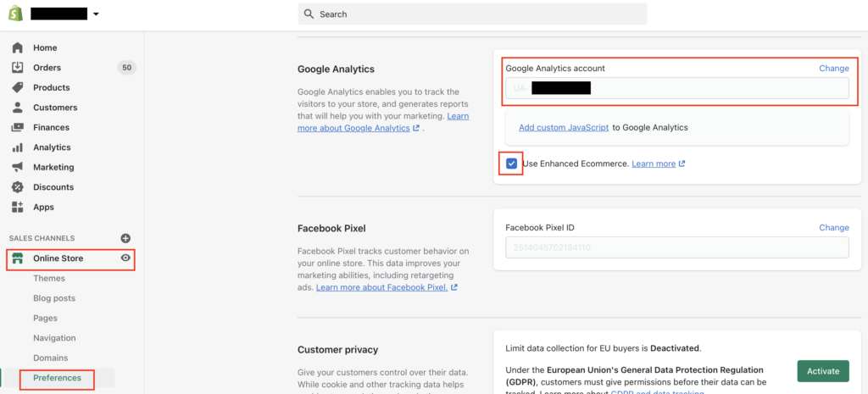The height and width of the screenshot is (394, 868).
Task: Open the Apps menu item
Action: point(44,207)
